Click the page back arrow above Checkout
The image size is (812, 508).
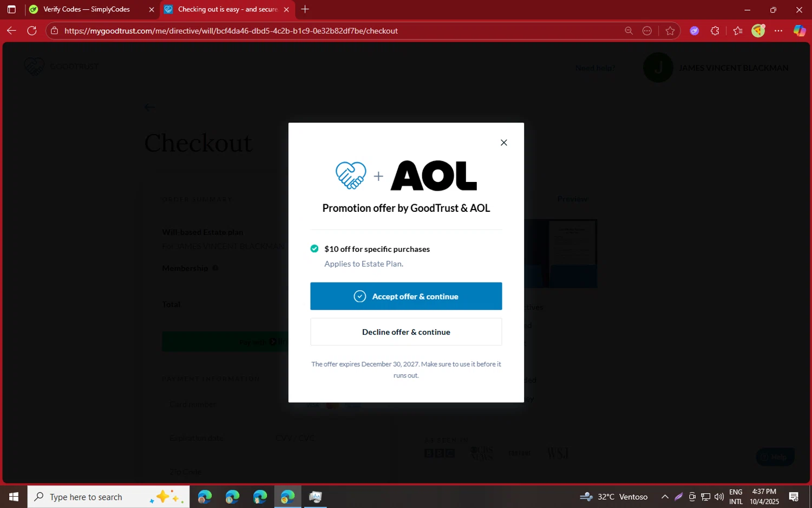coord(150,107)
